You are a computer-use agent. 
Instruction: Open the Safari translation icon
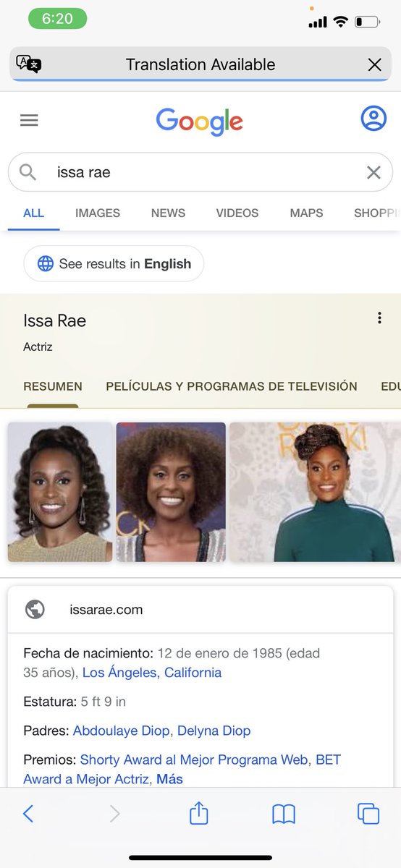point(29,64)
